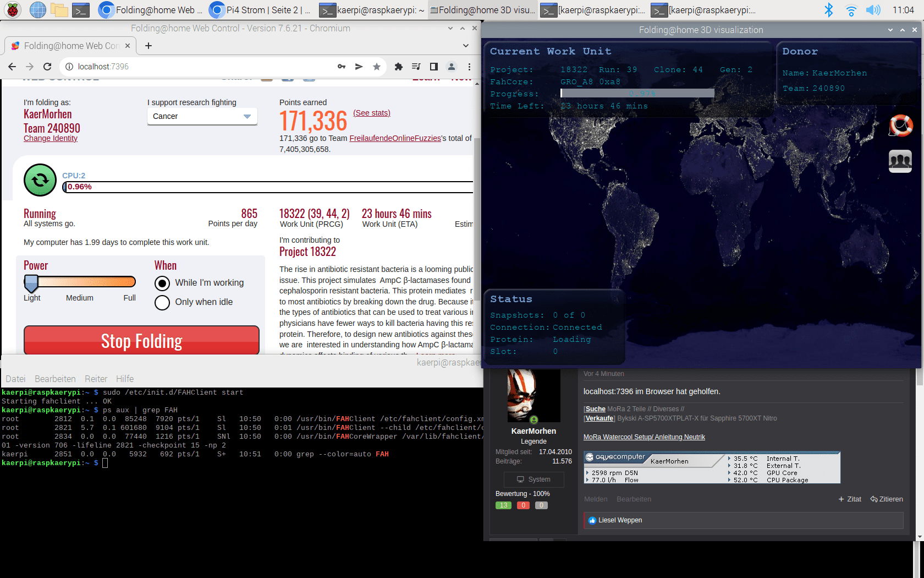924x578 pixels.
Task: Expand the Chromium tab search chevron
Action: click(x=466, y=46)
